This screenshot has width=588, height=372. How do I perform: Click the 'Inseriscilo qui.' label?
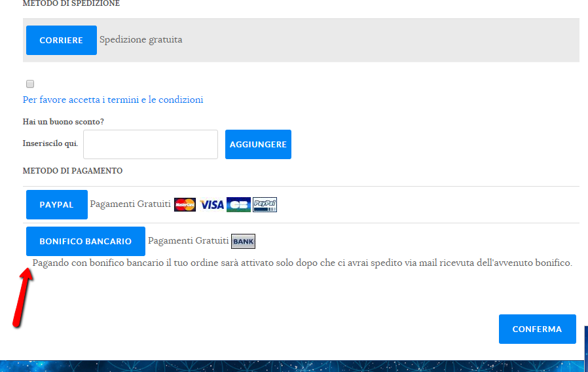[50, 143]
